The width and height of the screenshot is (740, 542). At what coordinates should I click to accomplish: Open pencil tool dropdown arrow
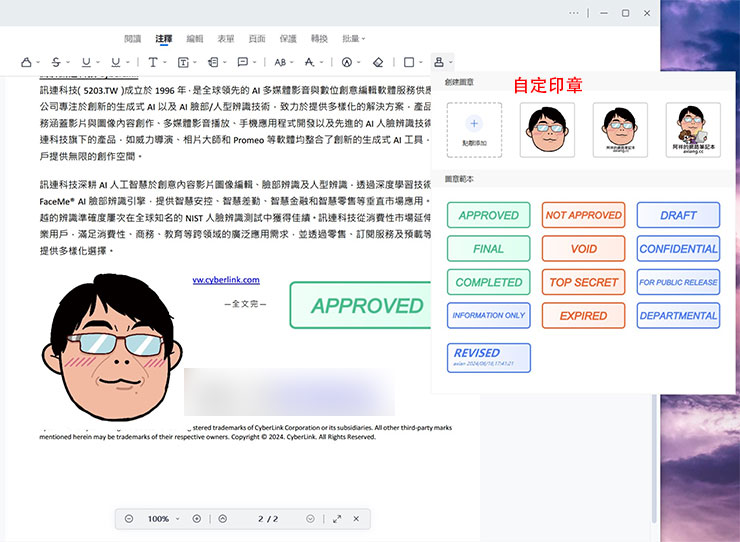(x=359, y=62)
